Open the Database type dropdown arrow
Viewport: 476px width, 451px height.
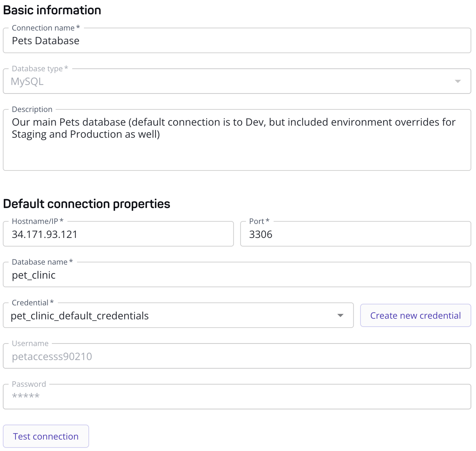pyautogui.click(x=458, y=81)
